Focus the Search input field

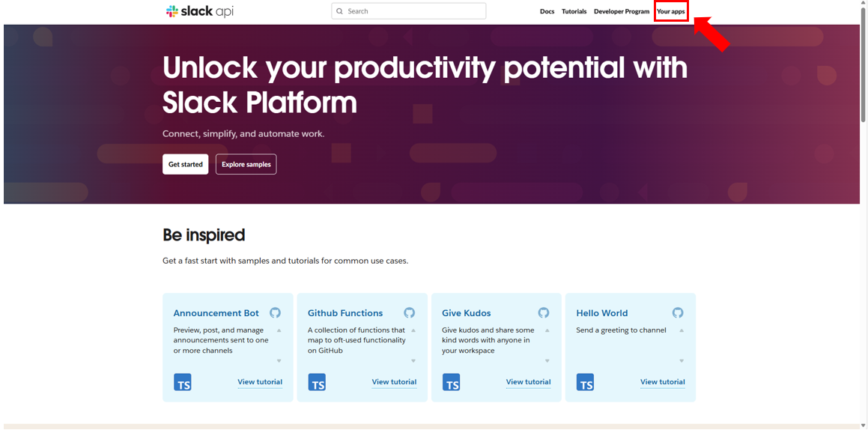coord(408,11)
